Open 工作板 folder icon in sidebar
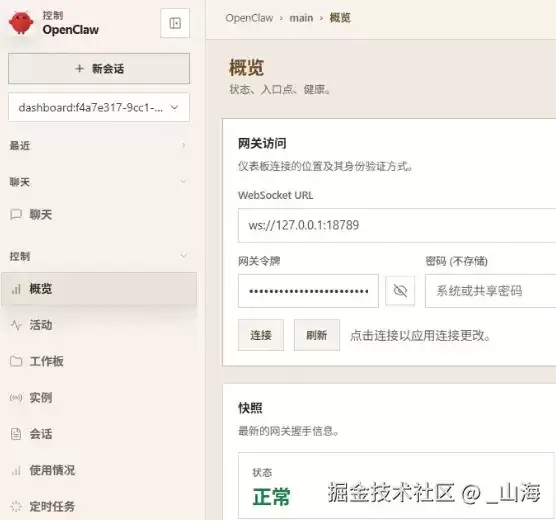The width and height of the screenshot is (556, 520). (x=16, y=361)
